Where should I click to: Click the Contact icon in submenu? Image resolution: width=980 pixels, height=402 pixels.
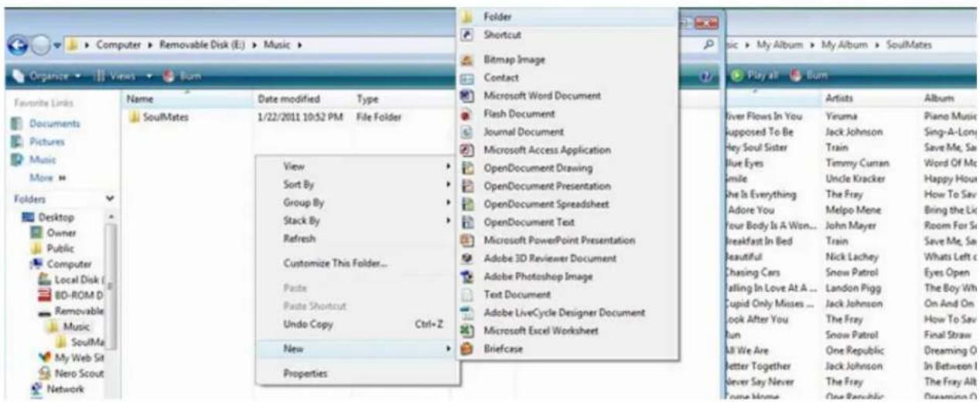(x=466, y=78)
